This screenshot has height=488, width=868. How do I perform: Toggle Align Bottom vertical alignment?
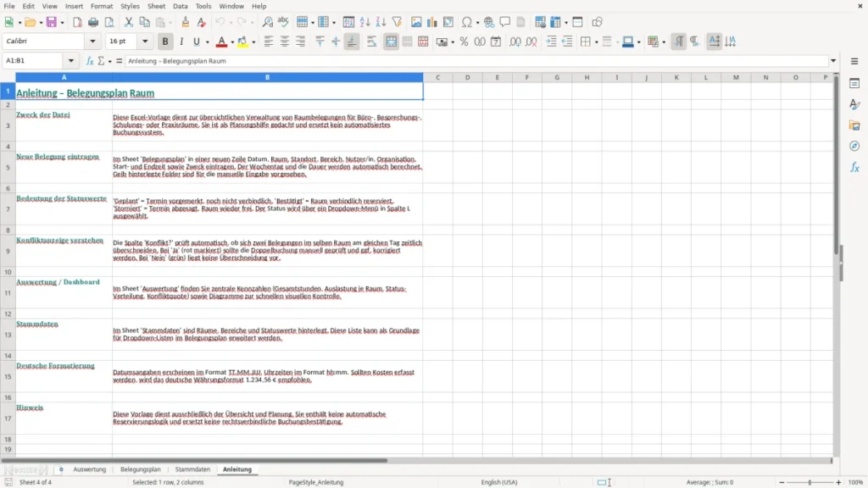pos(352,42)
